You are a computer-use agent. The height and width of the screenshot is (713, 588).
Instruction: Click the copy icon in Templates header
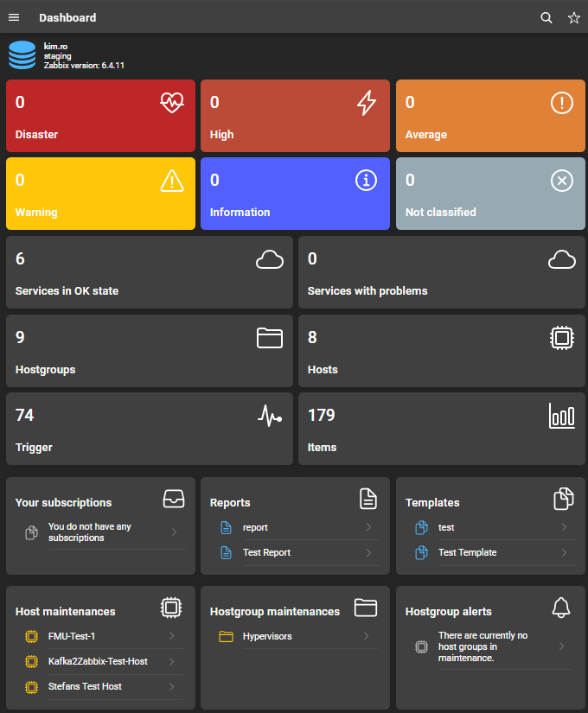[564, 499]
